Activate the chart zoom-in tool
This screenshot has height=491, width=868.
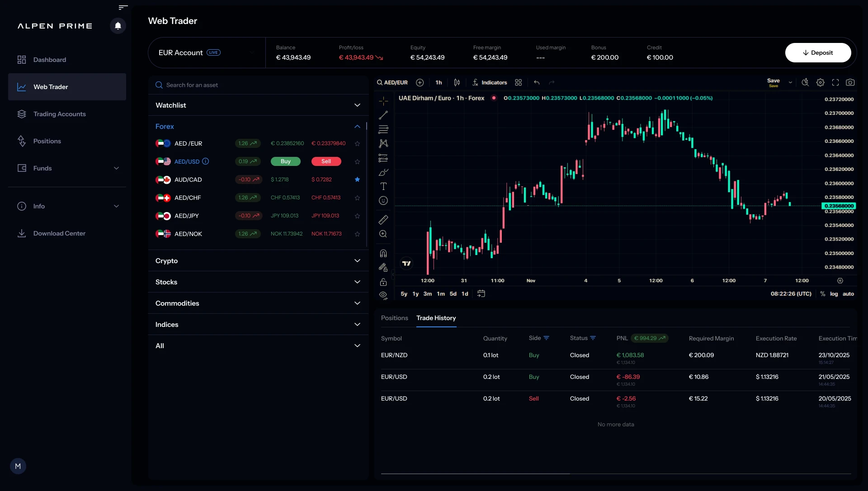click(x=383, y=234)
